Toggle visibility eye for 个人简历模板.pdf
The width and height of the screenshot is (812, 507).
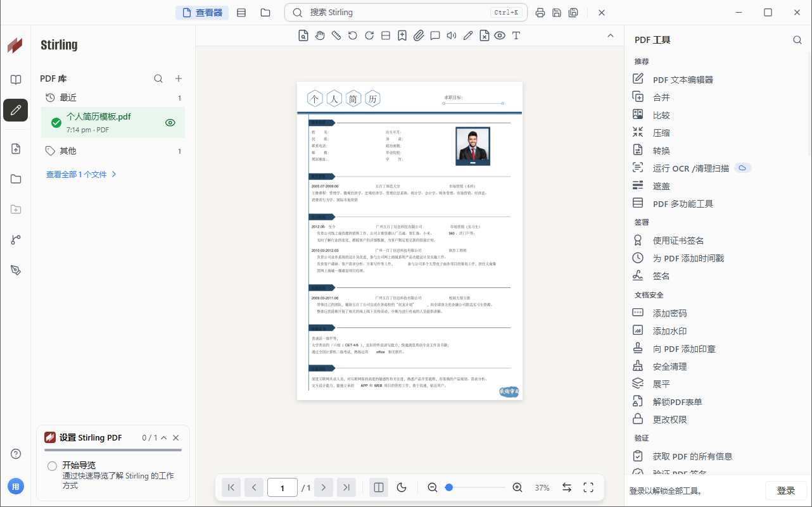point(170,123)
